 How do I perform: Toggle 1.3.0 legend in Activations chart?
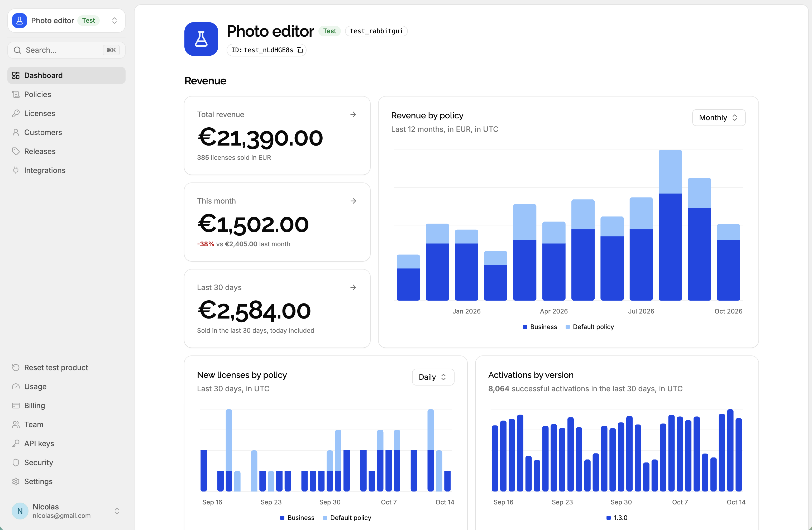pyautogui.click(x=617, y=518)
